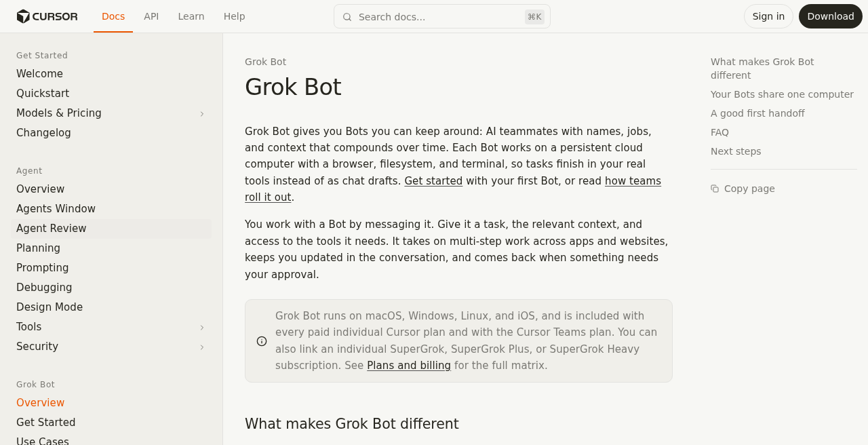Open the Help tab
The image size is (868, 445).
pos(235,16)
